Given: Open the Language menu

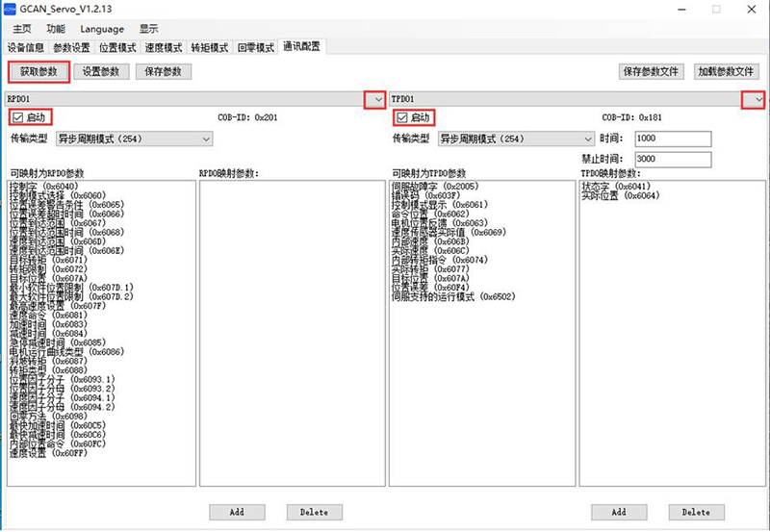Looking at the screenshot, I should (102, 29).
